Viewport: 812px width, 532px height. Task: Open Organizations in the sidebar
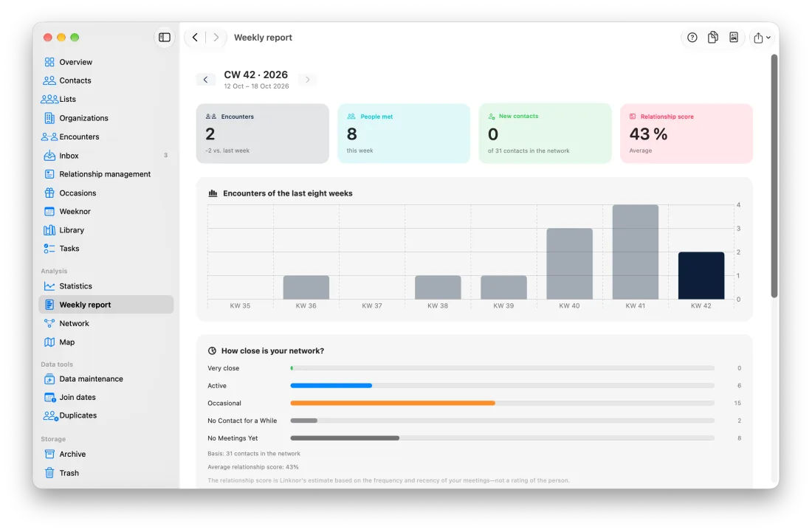pos(106,118)
